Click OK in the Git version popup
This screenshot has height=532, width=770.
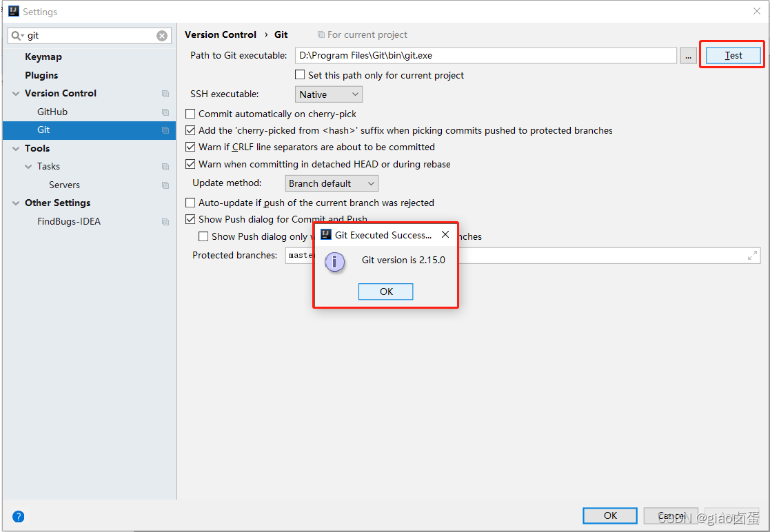[385, 291]
